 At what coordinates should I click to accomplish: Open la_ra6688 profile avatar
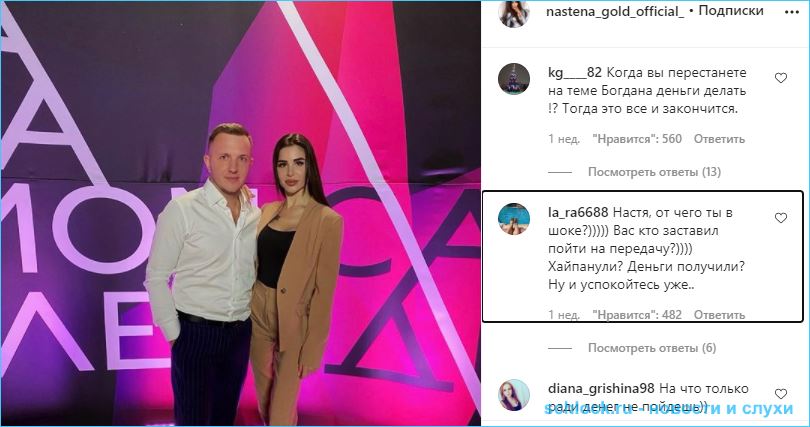click(x=514, y=219)
